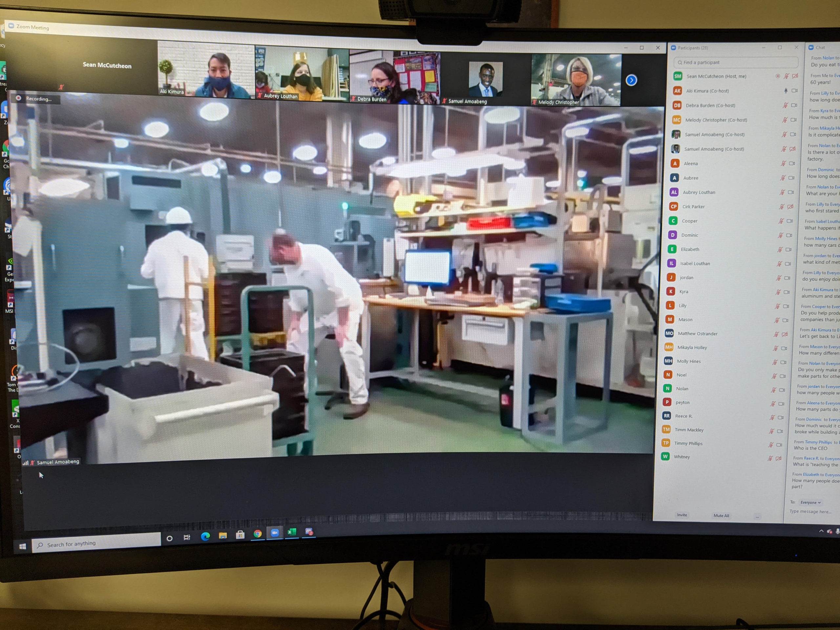This screenshot has height=630, width=840.
Task: Click the Participants (28) panel title
Action: [693, 48]
